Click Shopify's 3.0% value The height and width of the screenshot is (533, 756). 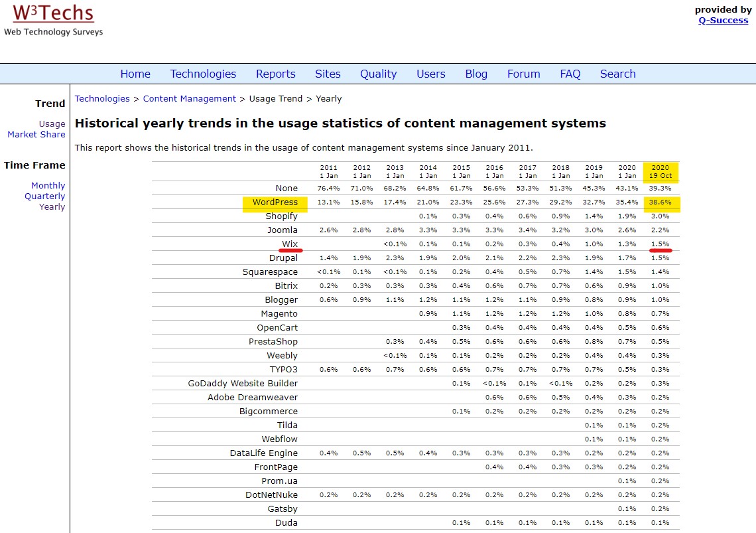(660, 216)
